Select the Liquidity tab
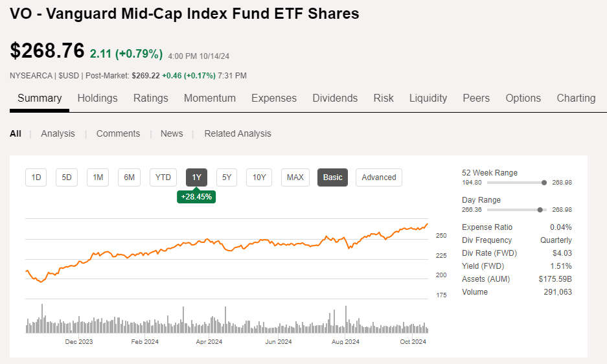 [428, 98]
